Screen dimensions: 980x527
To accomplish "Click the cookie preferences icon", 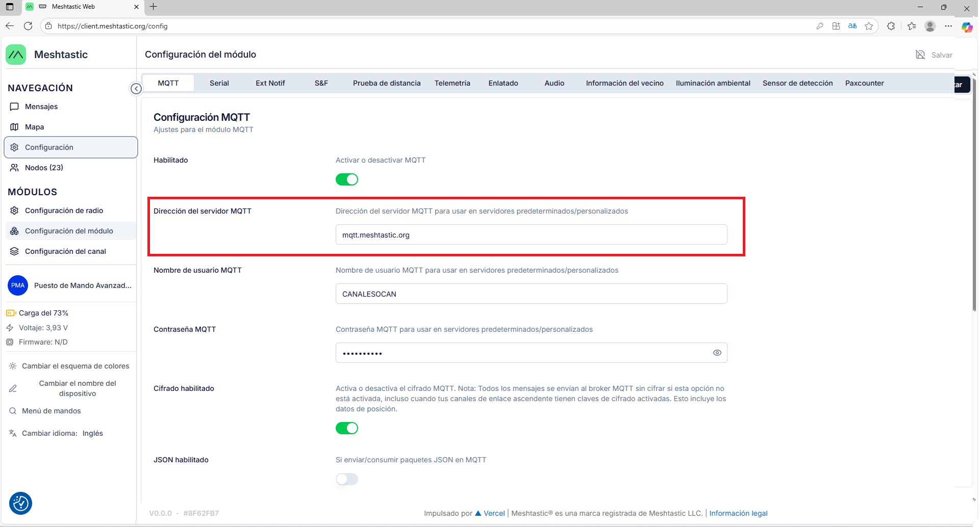I will [21, 504].
